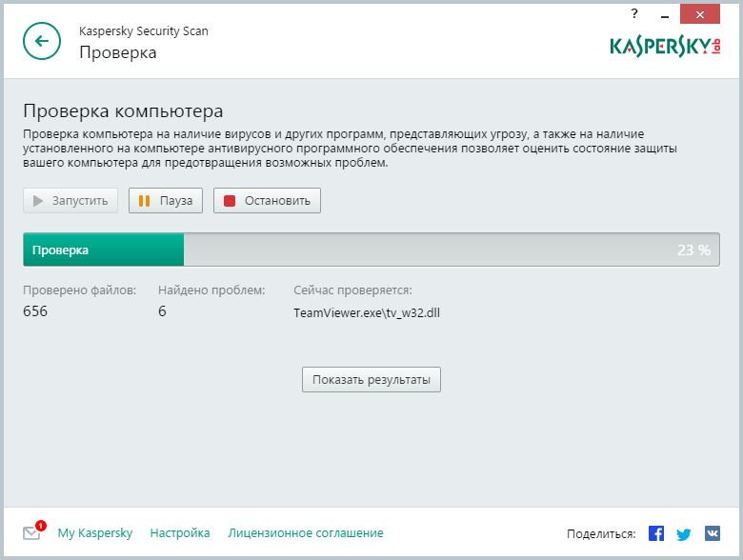Share on Twitter icon

(684, 534)
